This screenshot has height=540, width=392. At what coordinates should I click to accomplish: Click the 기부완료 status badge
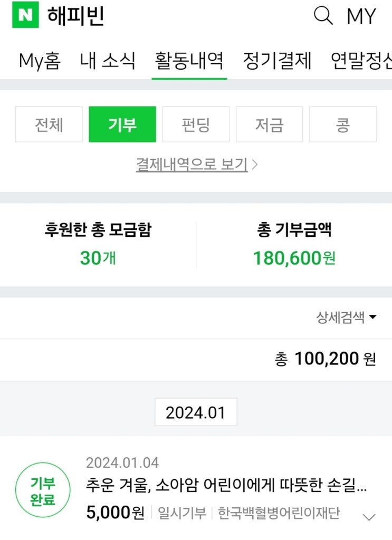pos(43,491)
